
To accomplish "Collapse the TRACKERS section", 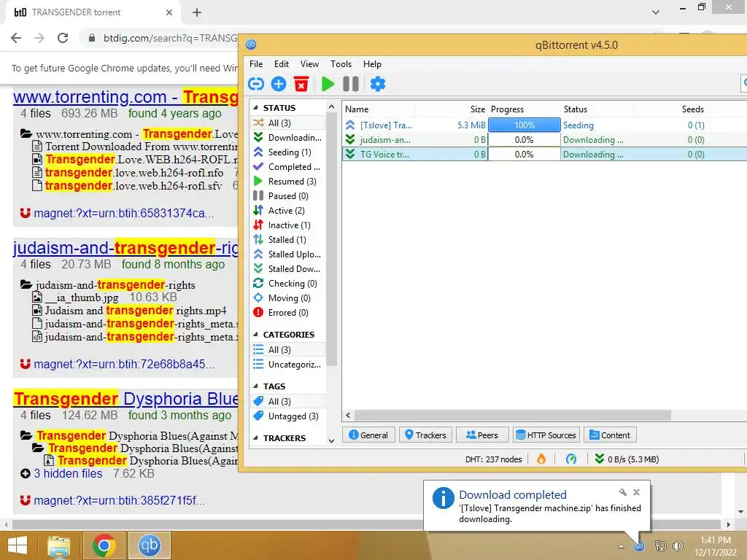I will (256, 438).
